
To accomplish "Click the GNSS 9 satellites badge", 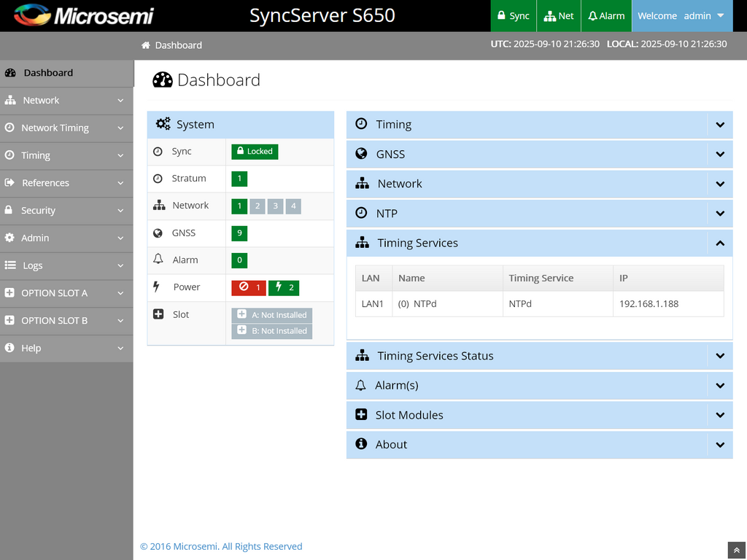I will pyautogui.click(x=239, y=233).
